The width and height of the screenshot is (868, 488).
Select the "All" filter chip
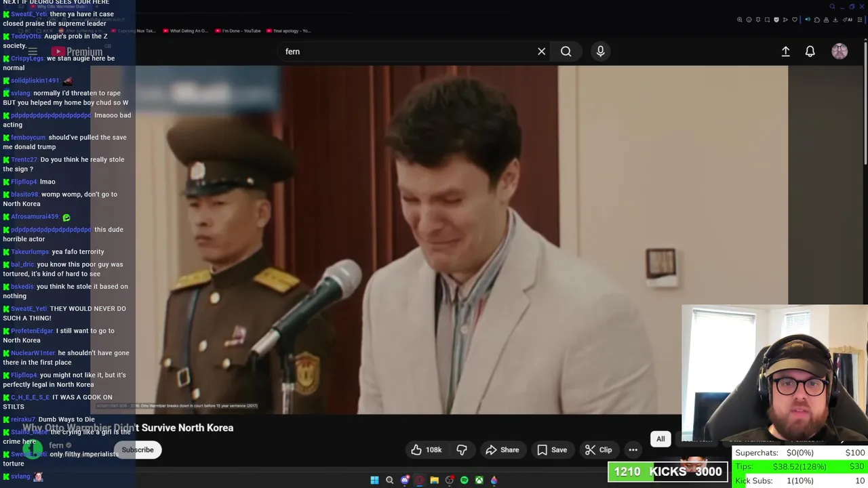[x=660, y=439]
